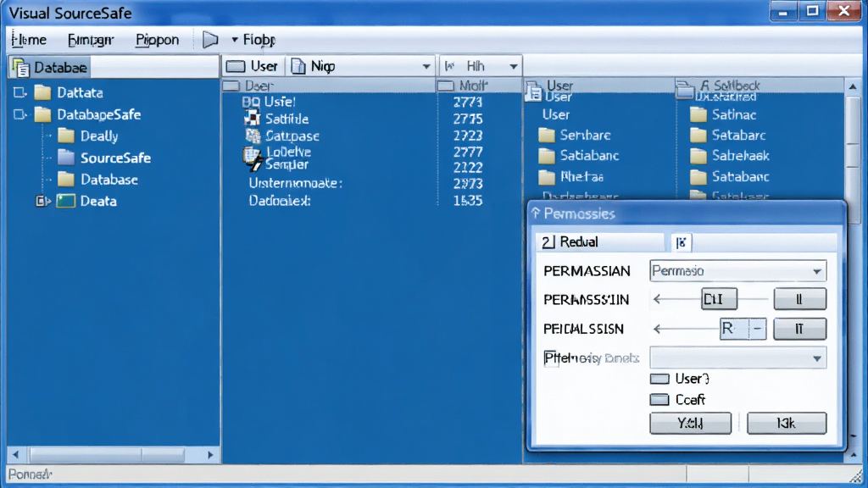Viewport: 868px width, 488px height.
Task: Open the Nigp dropdown arrow
Action: (x=426, y=67)
